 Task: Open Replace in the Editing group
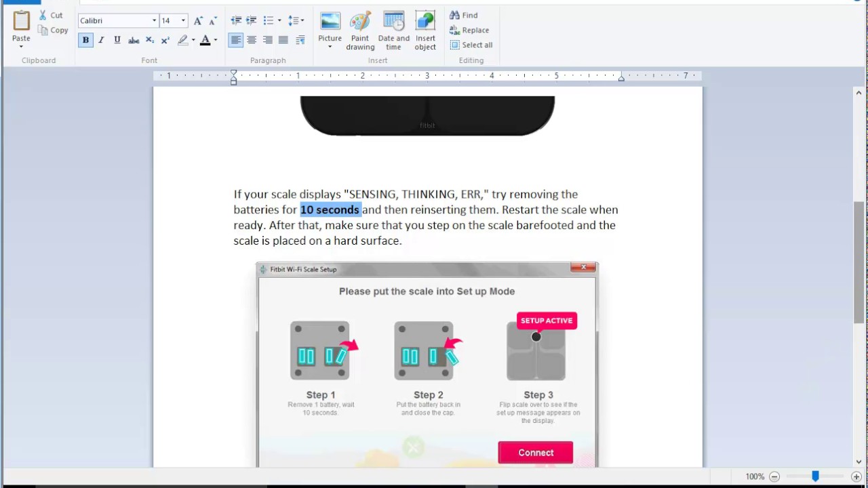[x=469, y=30]
